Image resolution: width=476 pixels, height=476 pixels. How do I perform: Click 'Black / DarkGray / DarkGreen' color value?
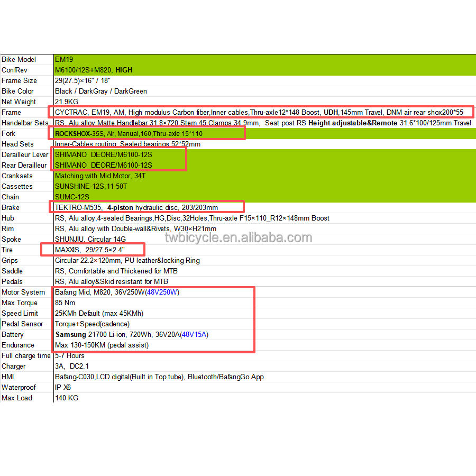101,91
